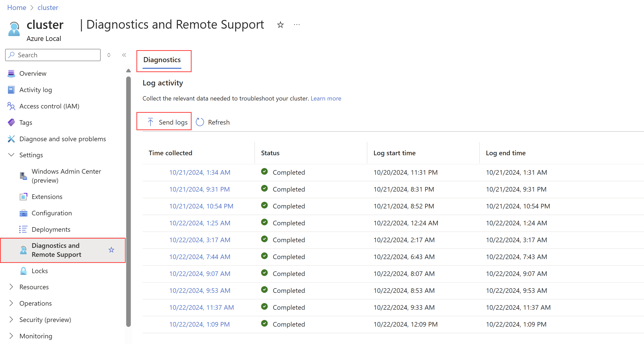This screenshot has height=344, width=644.
Task: Click the Extensions icon under Settings
Action: pyautogui.click(x=24, y=197)
